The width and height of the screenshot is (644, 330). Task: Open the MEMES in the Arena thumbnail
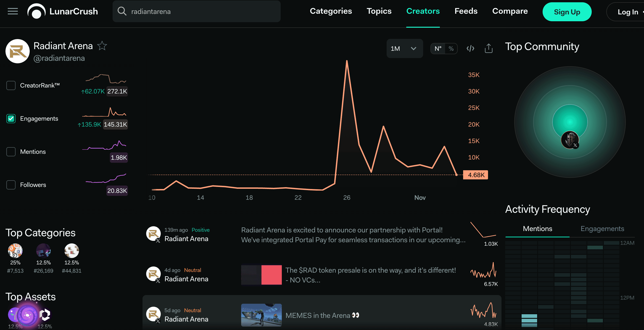pyautogui.click(x=261, y=315)
